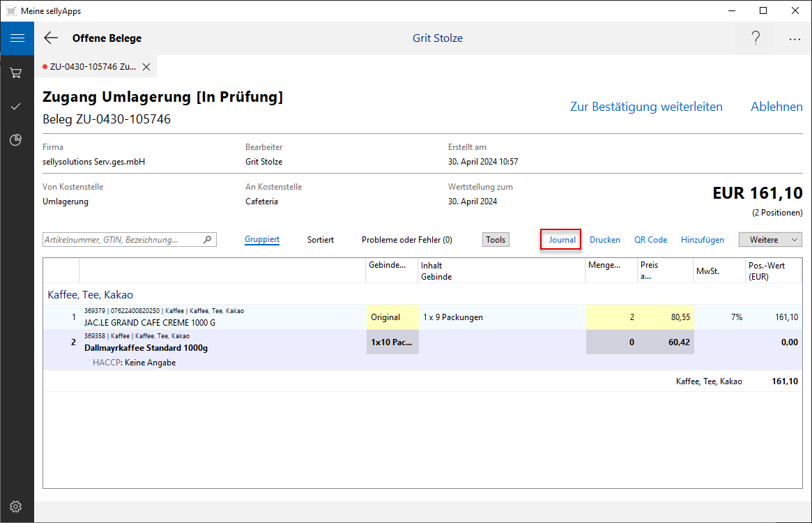This screenshot has width=812, height=523.
Task: Switch to Sortiert view
Action: click(321, 239)
